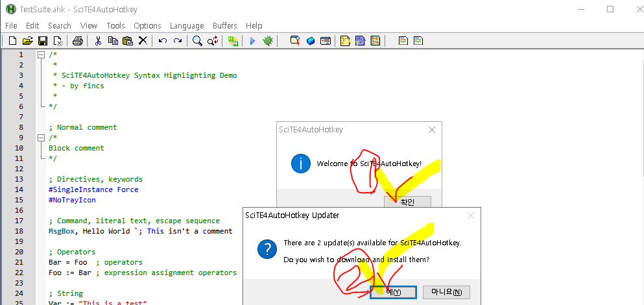Click the Open folder toolbar icon
Screen dimensions: 644x305
pos(27,41)
